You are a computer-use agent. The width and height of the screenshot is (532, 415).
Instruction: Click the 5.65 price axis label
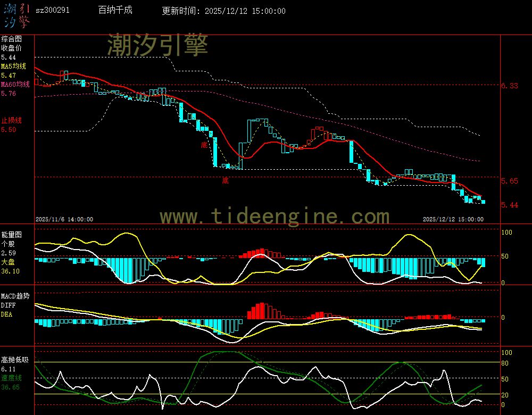point(510,181)
